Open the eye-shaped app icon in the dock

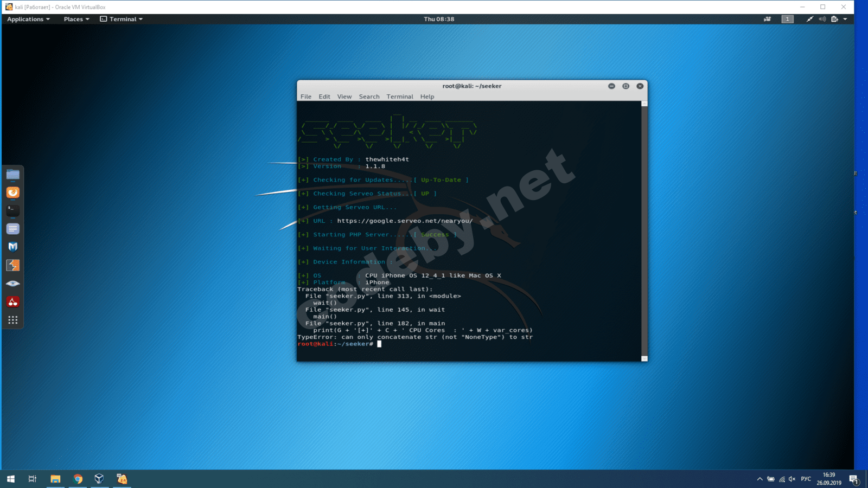click(x=13, y=284)
